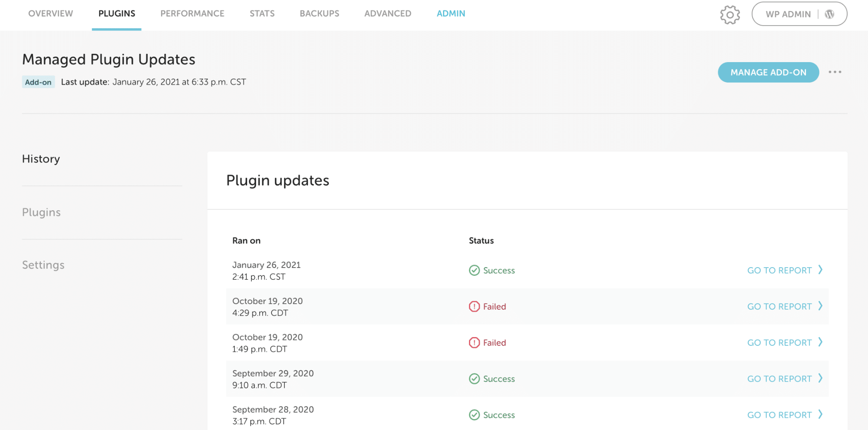Open the settings gear icon
The width and height of the screenshot is (868, 430).
point(729,15)
